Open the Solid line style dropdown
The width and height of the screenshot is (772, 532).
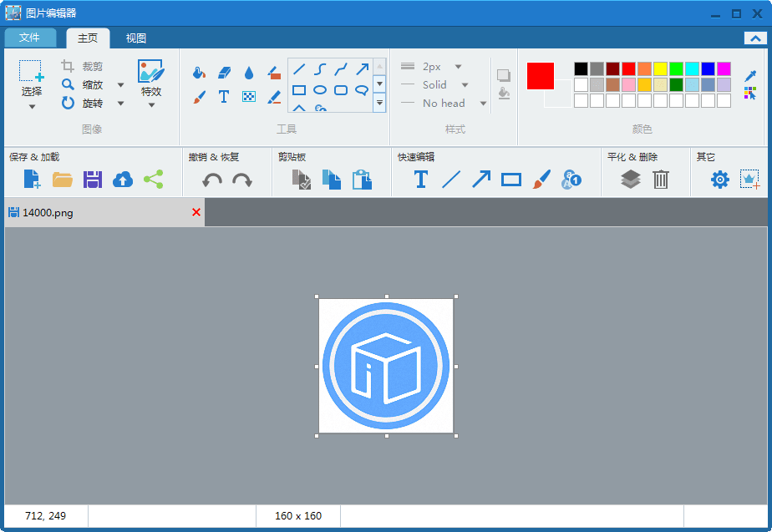(465, 85)
